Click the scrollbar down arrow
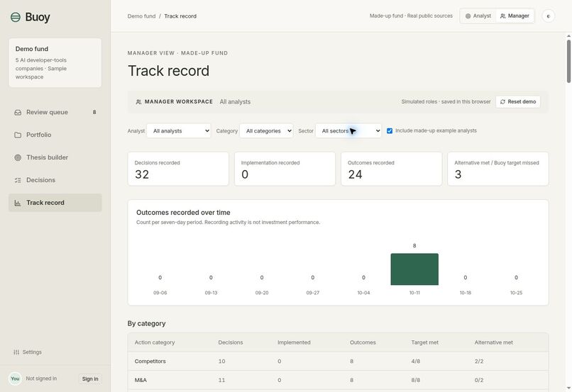The width and height of the screenshot is (572, 392). (568, 388)
